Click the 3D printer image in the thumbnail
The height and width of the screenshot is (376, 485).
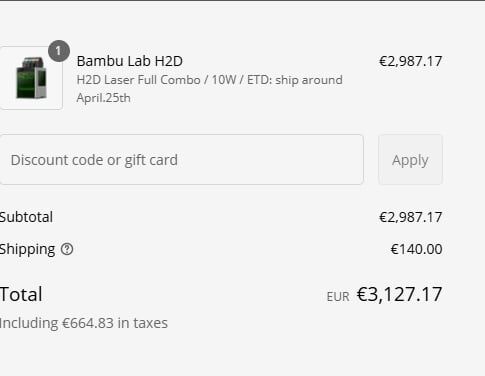tap(31, 78)
